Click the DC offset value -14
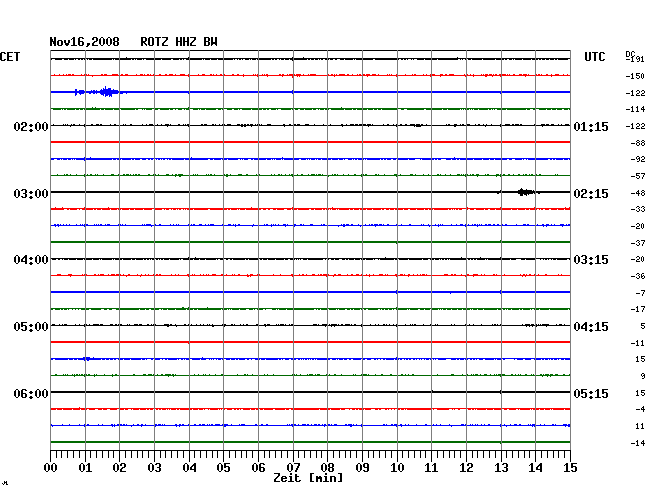 coord(638,443)
